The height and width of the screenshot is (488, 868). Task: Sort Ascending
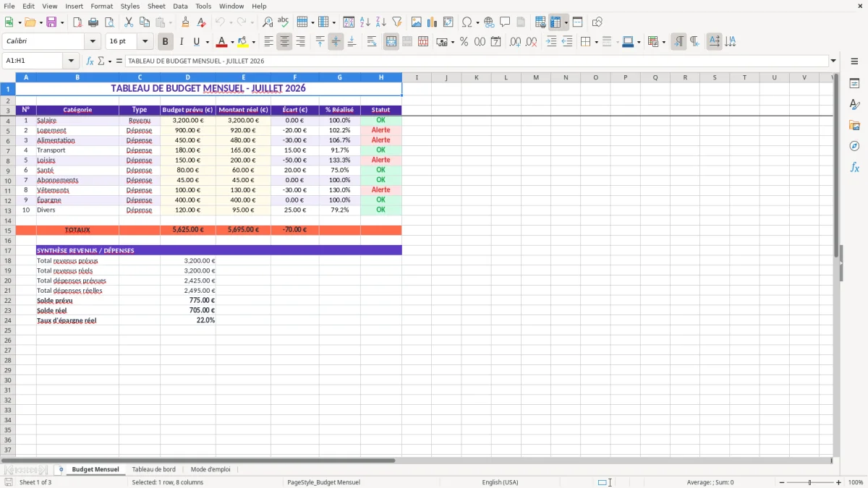[365, 22]
